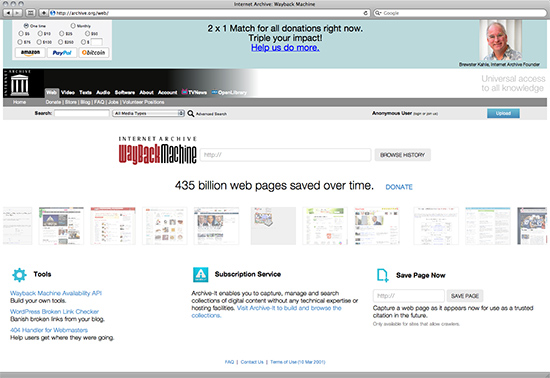The width and height of the screenshot is (550, 378).
Task: Click the blue Upload button
Action: 503,113
